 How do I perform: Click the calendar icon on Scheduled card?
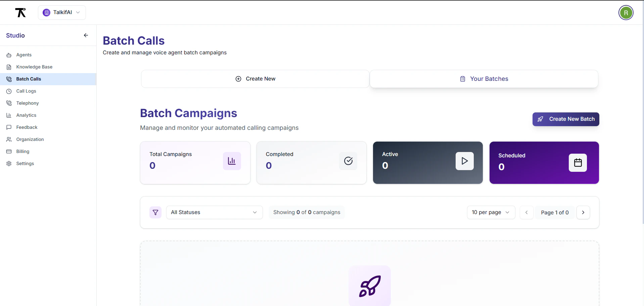coord(578,163)
